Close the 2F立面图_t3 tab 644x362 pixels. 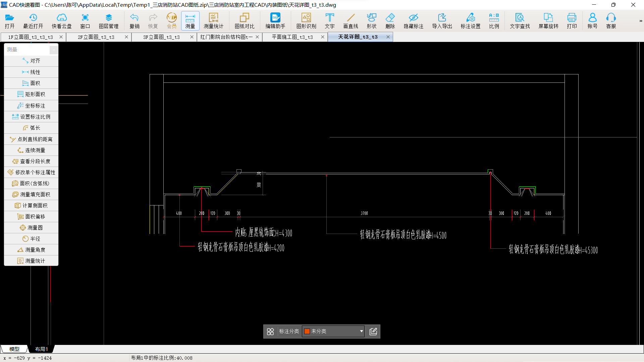click(x=126, y=37)
